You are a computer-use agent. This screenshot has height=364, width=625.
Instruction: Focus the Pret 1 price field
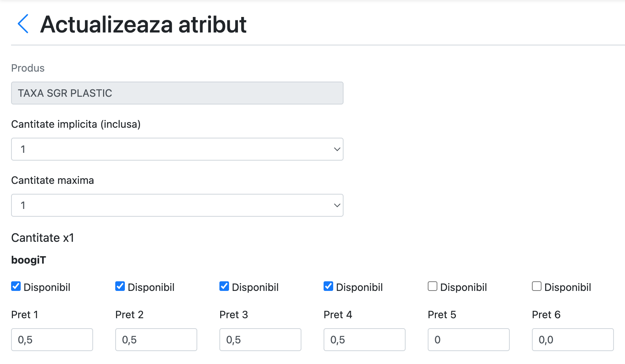(52, 340)
